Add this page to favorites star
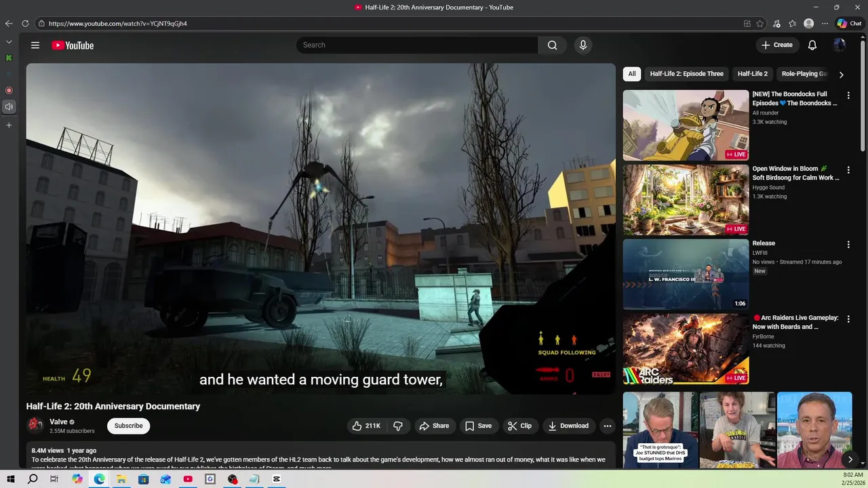Viewport: 868px width, 488px height. [760, 23]
